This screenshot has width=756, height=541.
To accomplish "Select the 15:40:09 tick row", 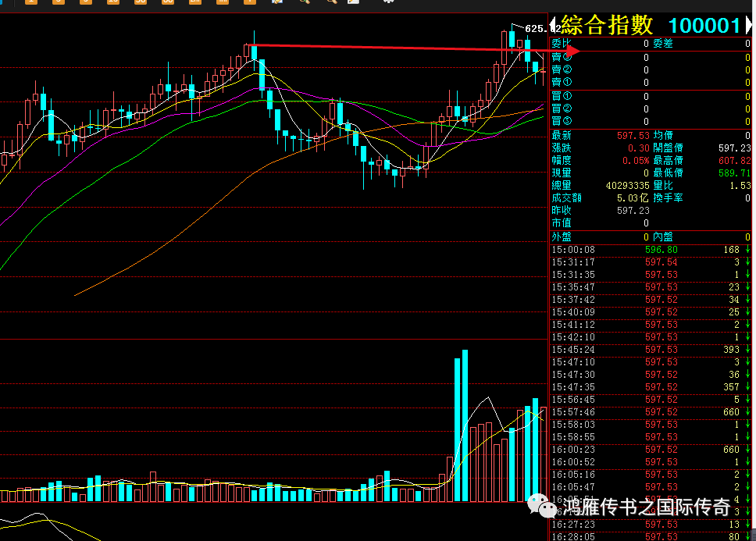I will pos(651,312).
